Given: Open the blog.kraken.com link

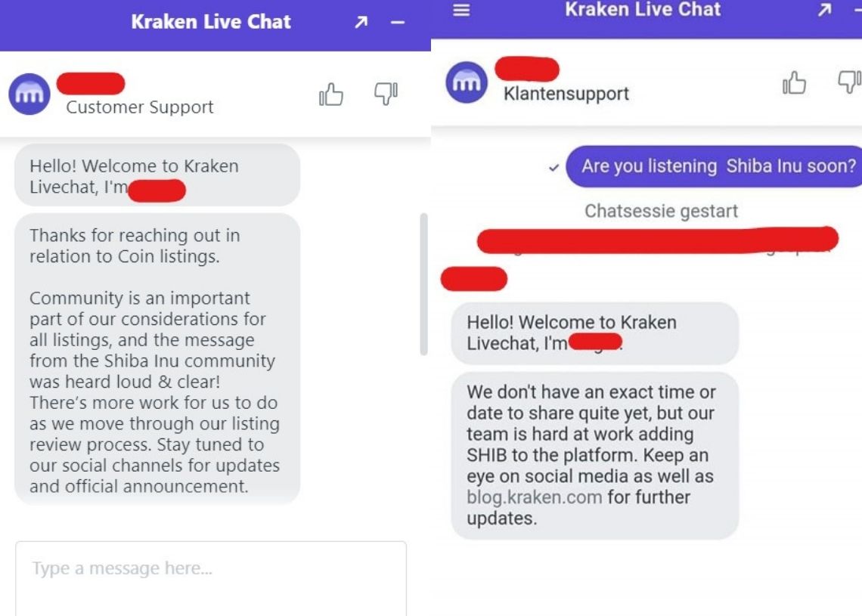Looking at the screenshot, I should pos(535,497).
